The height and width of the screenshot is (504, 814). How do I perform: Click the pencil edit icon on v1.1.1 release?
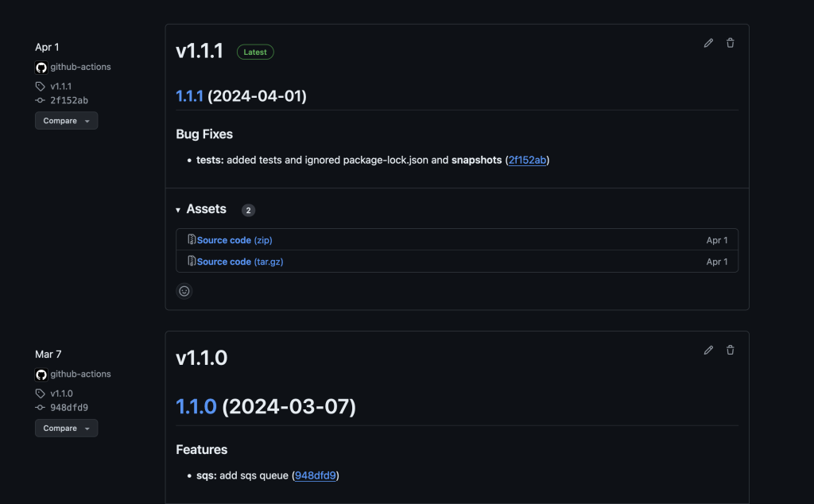click(x=707, y=43)
